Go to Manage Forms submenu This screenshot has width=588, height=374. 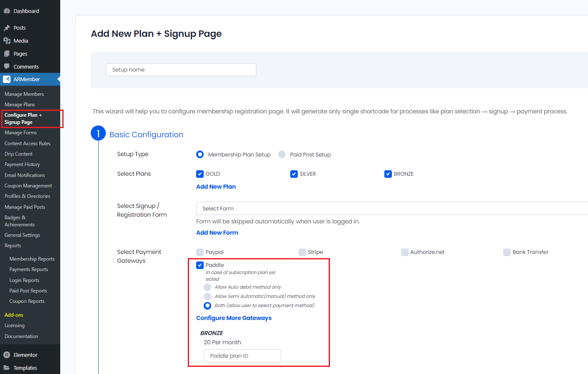coord(20,133)
